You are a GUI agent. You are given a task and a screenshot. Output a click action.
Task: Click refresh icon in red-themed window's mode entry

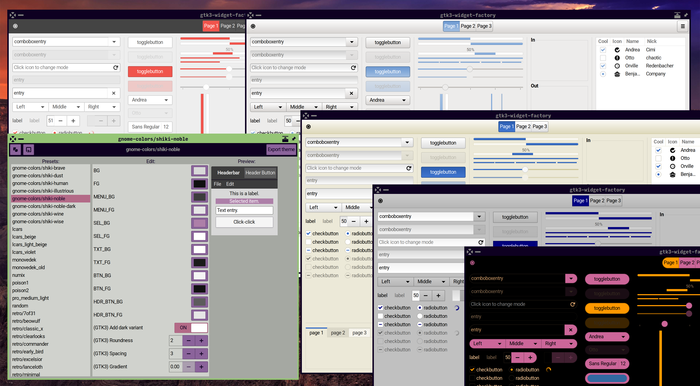tap(116, 67)
